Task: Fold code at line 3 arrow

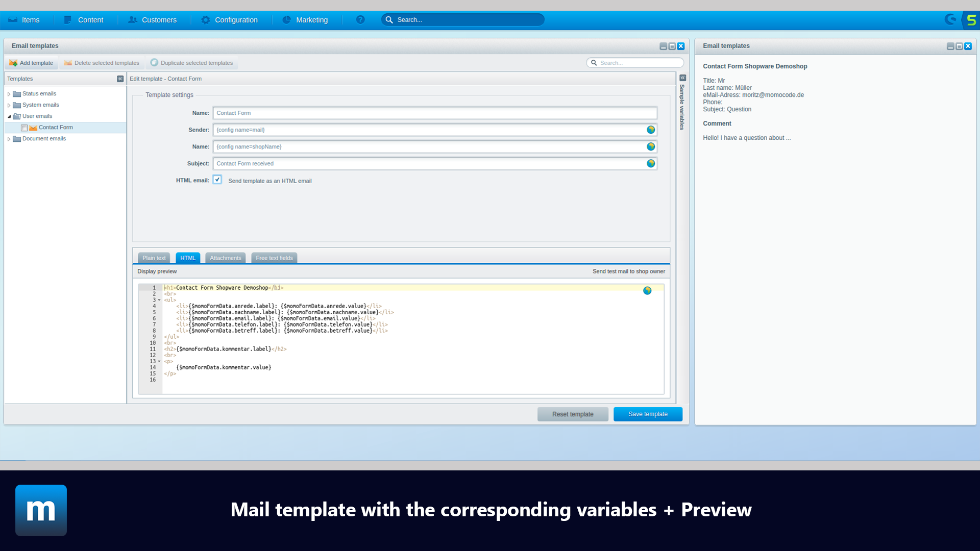Action: point(159,300)
